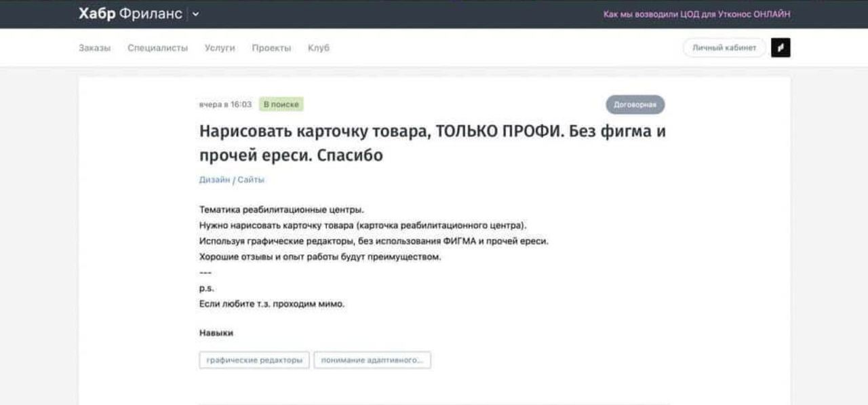Click the timestamp вчера в 16:03

(x=225, y=104)
